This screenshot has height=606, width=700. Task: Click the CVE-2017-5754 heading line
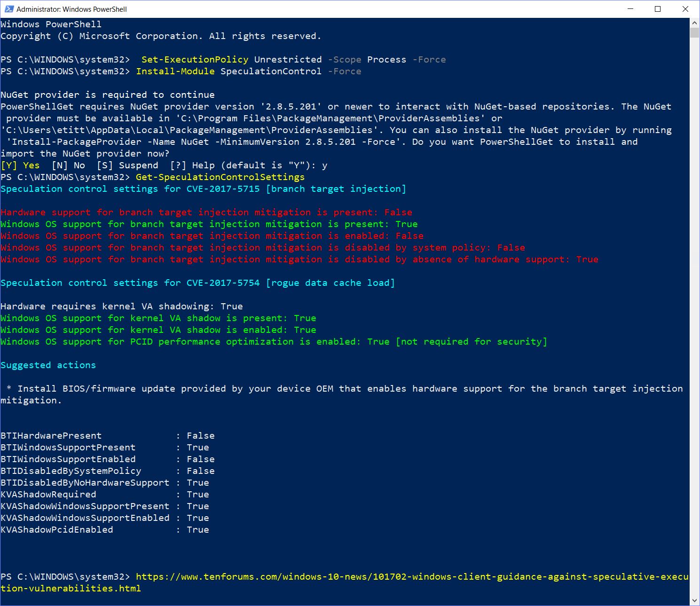coord(197,283)
